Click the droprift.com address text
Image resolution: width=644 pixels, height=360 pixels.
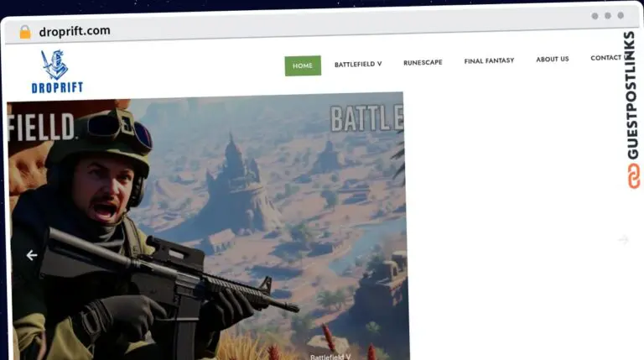point(75,31)
